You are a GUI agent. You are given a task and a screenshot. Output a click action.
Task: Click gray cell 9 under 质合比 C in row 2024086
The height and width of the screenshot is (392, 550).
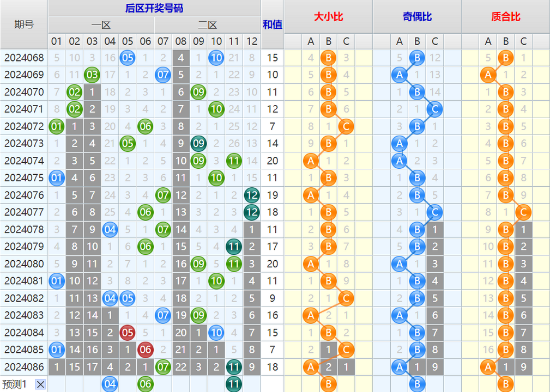click(523, 367)
